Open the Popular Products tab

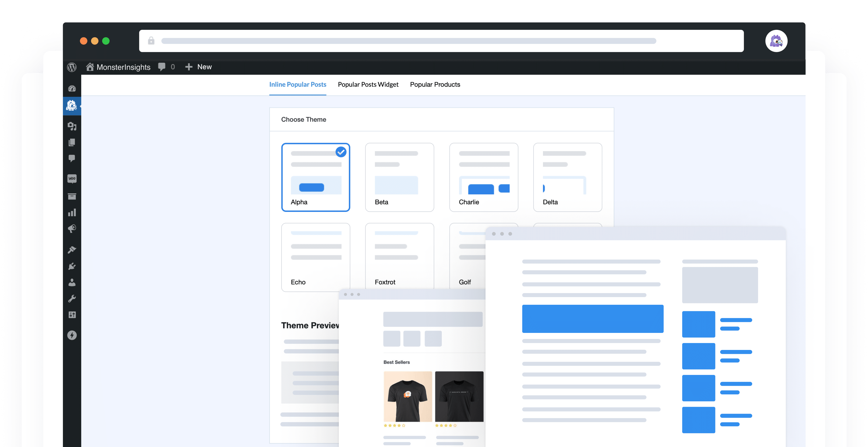435,85
